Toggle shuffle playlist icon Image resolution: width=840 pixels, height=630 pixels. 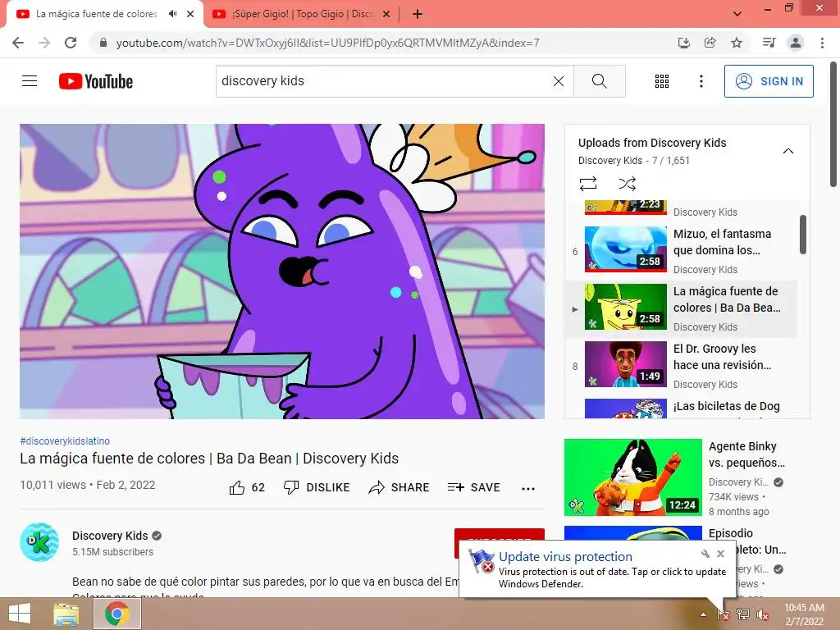tap(627, 185)
